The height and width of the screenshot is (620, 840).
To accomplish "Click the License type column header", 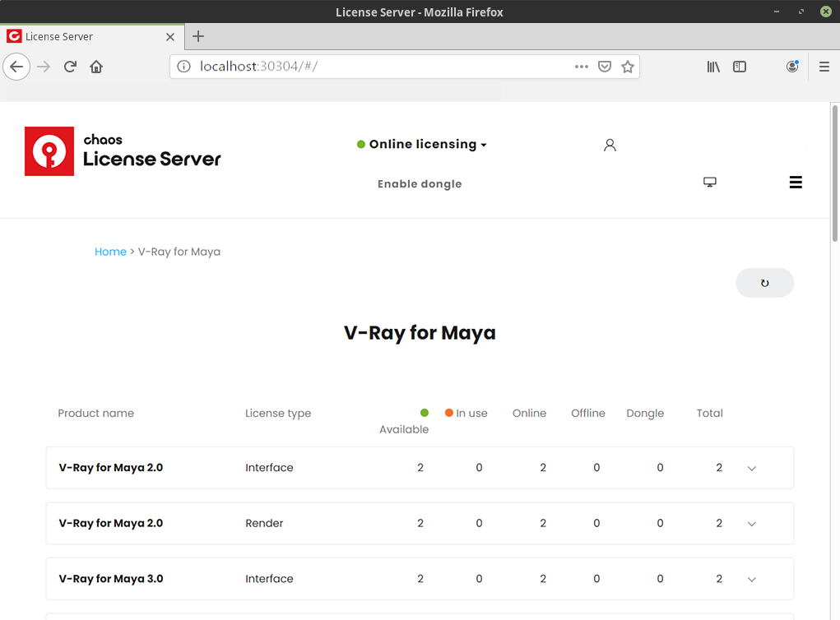I will 278,414.
